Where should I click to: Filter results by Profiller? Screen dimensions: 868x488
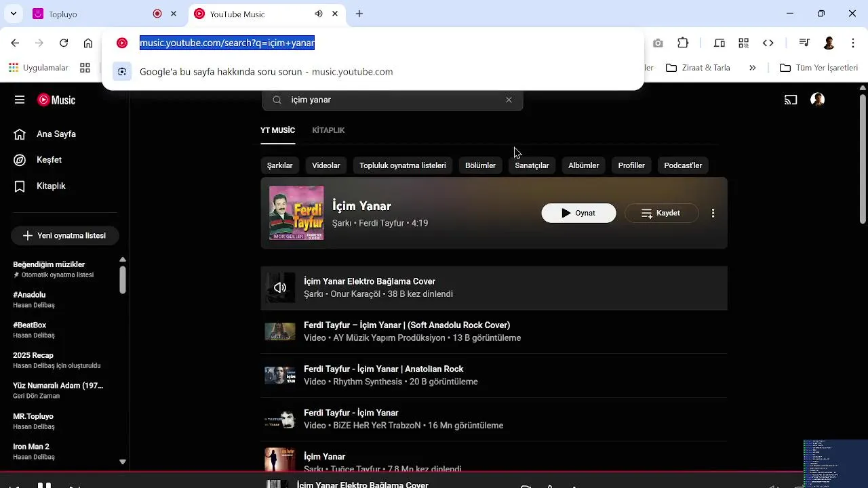coord(631,165)
